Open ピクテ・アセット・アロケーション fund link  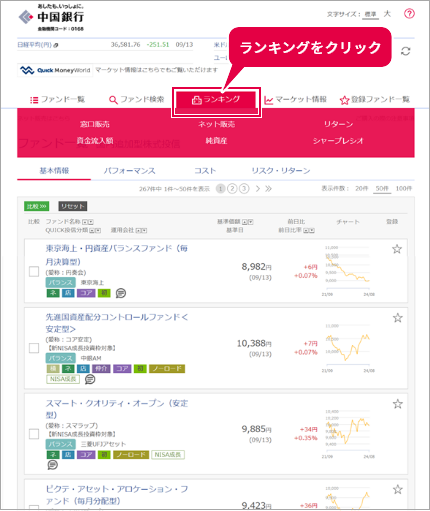(x=116, y=495)
